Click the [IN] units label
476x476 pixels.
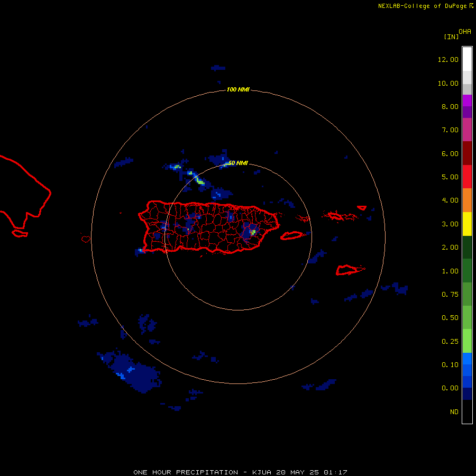click(x=452, y=36)
